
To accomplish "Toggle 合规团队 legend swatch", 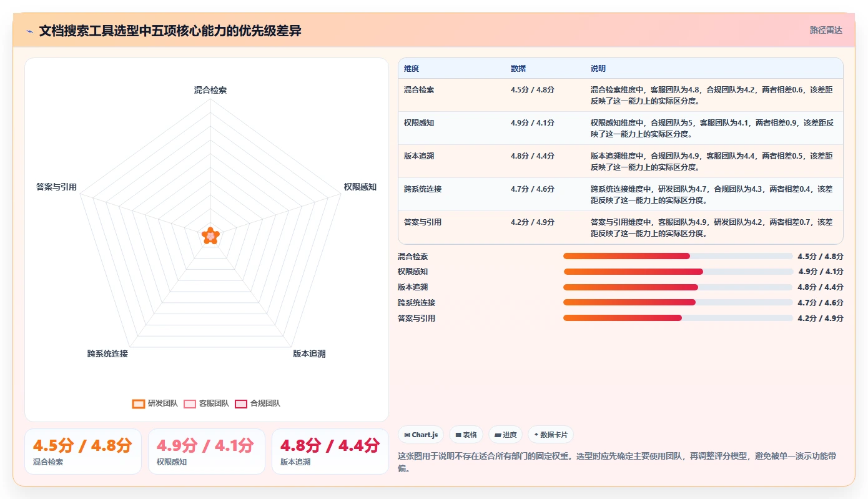I will click(x=241, y=403).
